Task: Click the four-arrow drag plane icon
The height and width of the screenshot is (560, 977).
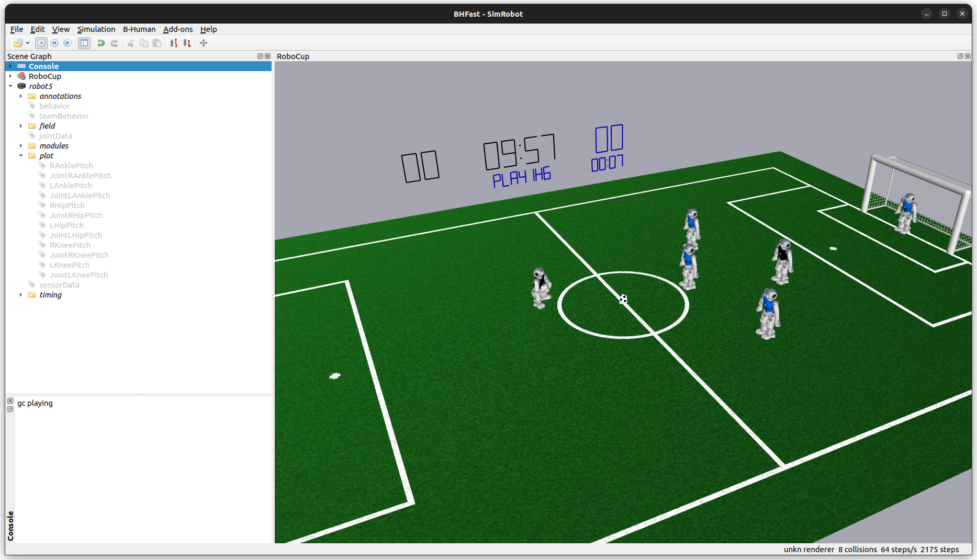Action: click(x=204, y=43)
